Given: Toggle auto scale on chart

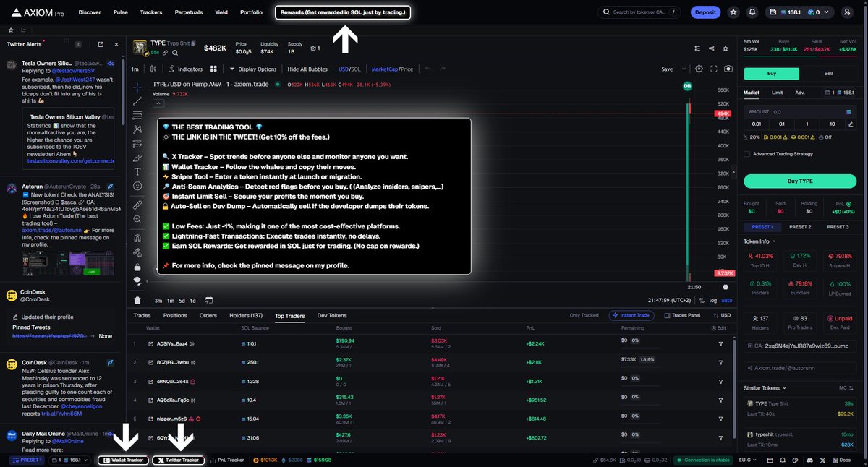Looking at the screenshot, I should (x=726, y=300).
